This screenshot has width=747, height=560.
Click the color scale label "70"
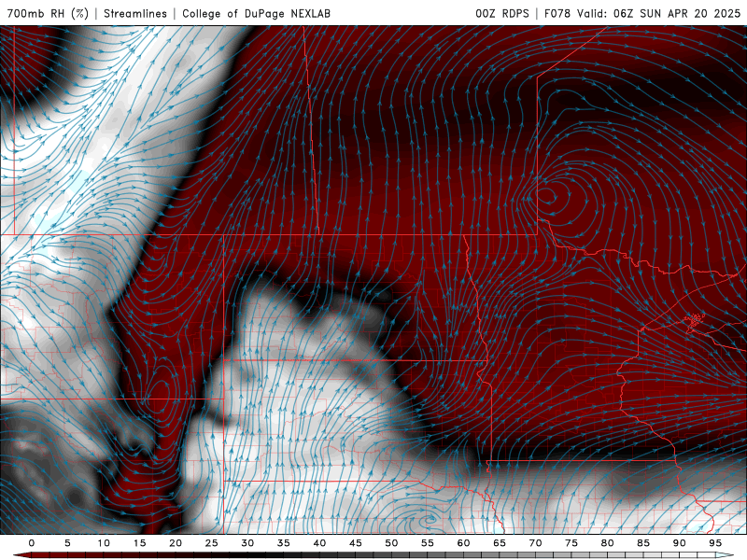point(535,543)
